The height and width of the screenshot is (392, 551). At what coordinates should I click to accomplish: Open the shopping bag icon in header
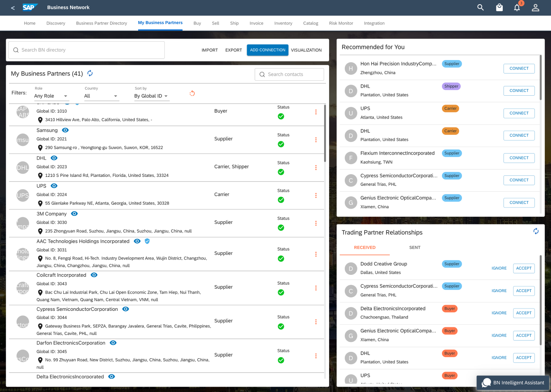[499, 7]
